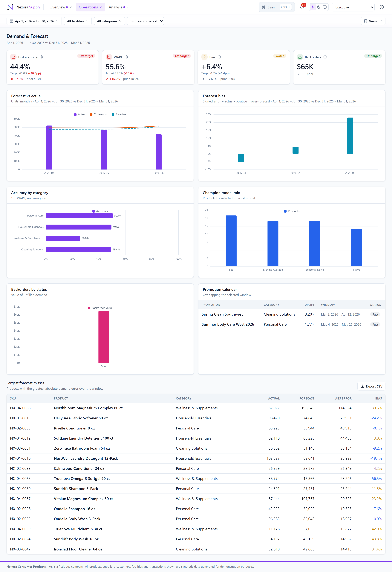The width and height of the screenshot is (392, 572).
Task: Click the help question mark icon
Action: coord(381,7)
